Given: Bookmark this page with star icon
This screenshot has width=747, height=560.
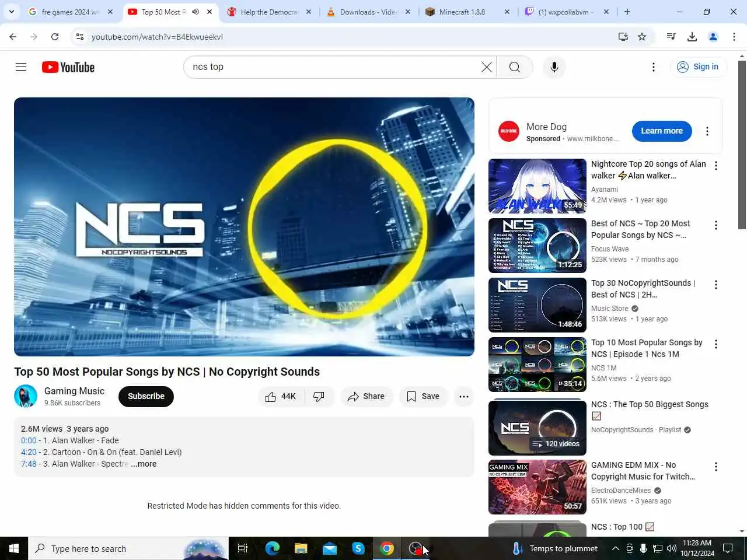Looking at the screenshot, I should (642, 37).
